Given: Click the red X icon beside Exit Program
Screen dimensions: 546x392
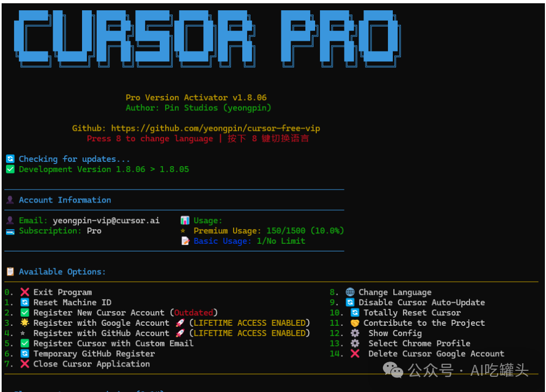Looking at the screenshot, I should [x=25, y=292].
